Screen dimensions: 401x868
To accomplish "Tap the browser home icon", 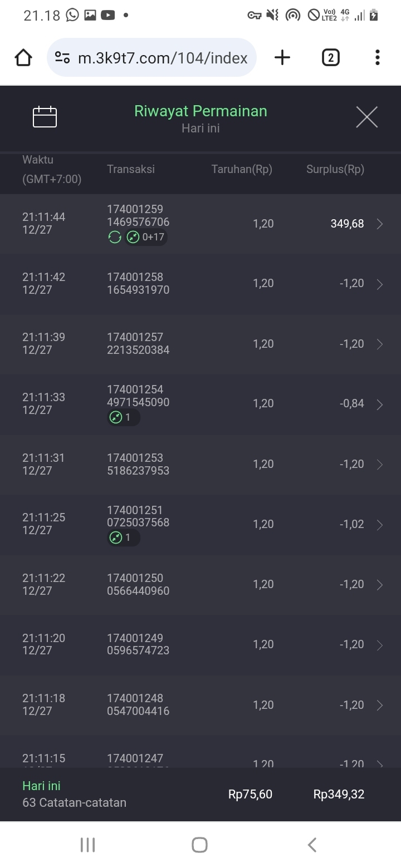I will coord(23,57).
